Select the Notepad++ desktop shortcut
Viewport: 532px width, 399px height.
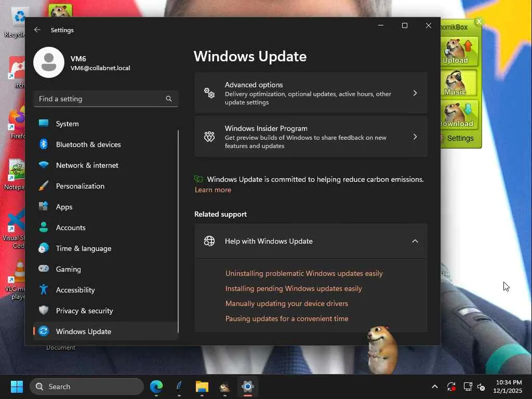(x=15, y=174)
